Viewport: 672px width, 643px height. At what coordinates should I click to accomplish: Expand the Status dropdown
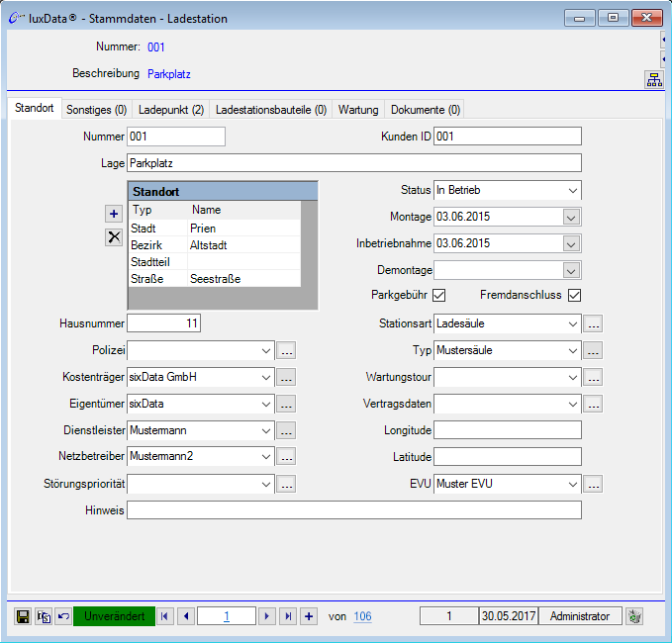click(x=572, y=190)
